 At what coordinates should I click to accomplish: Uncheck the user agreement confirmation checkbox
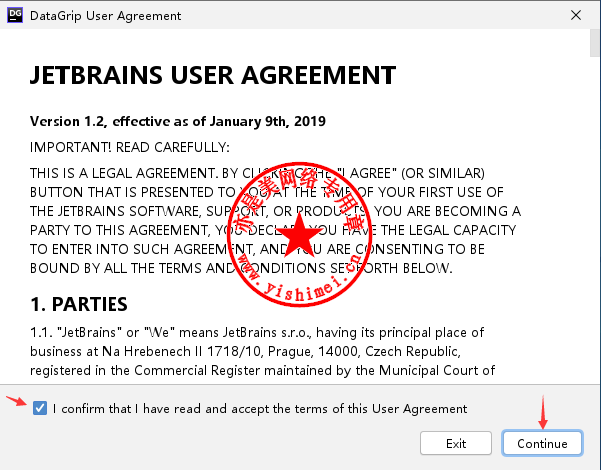tap(40, 408)
